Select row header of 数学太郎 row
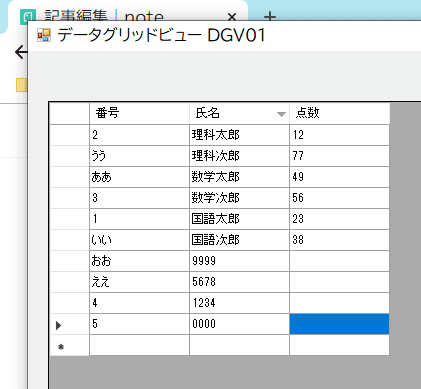This screenshot has width=421, height=389. click(x=69, y=177)
